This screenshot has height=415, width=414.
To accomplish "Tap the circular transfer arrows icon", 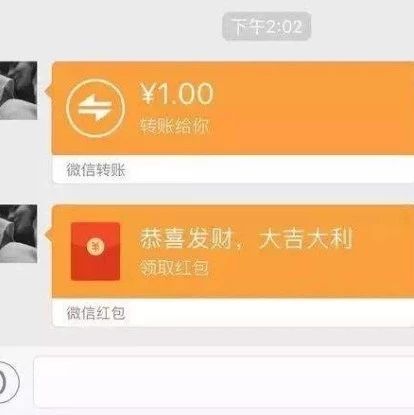I will (x=96, y=108).
